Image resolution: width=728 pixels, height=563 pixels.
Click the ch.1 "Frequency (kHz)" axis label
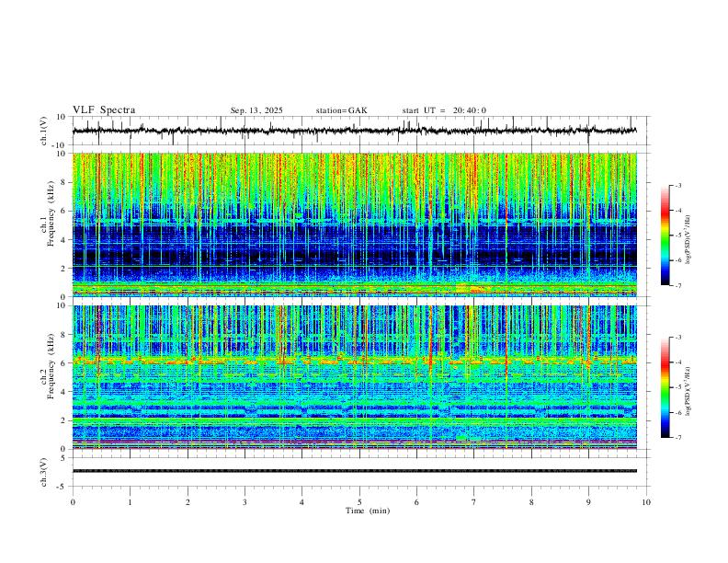pos(51,214)
